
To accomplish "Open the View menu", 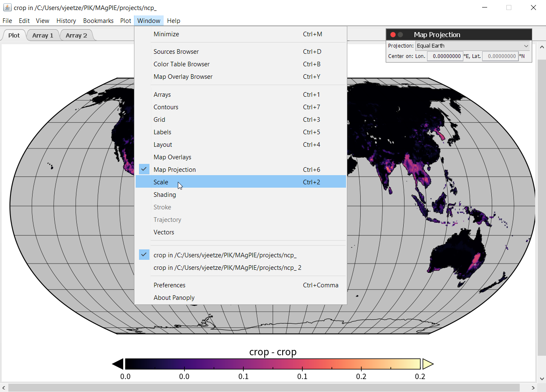I will click(x=43, y=21).
